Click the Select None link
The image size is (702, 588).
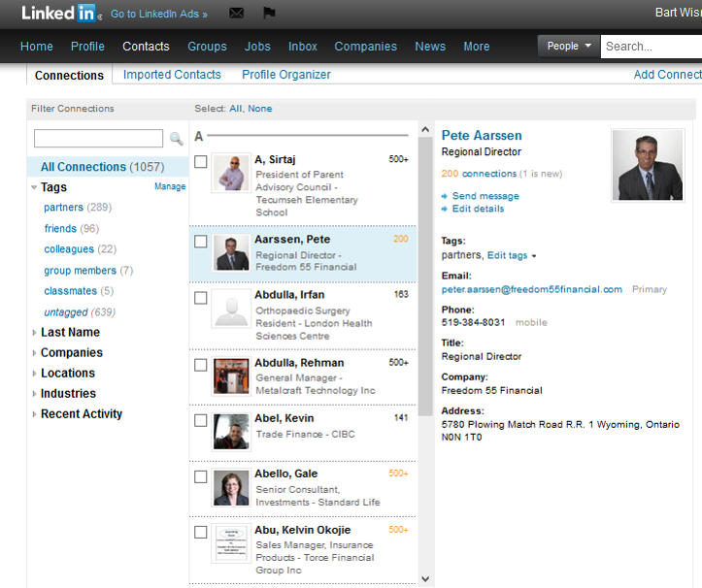[260, 109]
